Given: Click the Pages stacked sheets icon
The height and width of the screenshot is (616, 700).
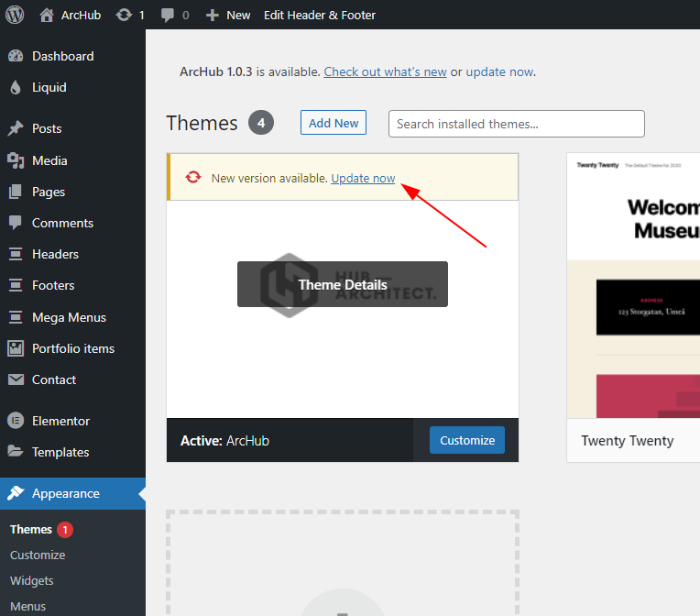Looking at the screenshot, I should (16, 192).
